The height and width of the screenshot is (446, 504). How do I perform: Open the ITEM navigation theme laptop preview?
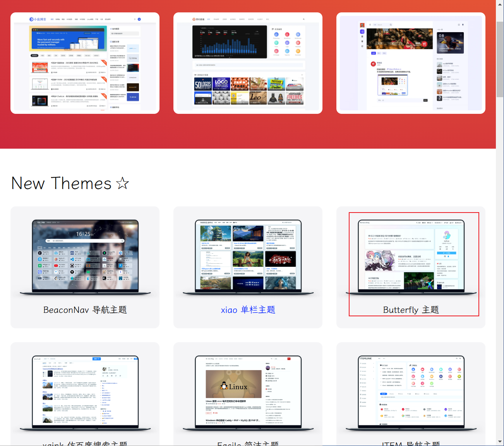[411, 392]
